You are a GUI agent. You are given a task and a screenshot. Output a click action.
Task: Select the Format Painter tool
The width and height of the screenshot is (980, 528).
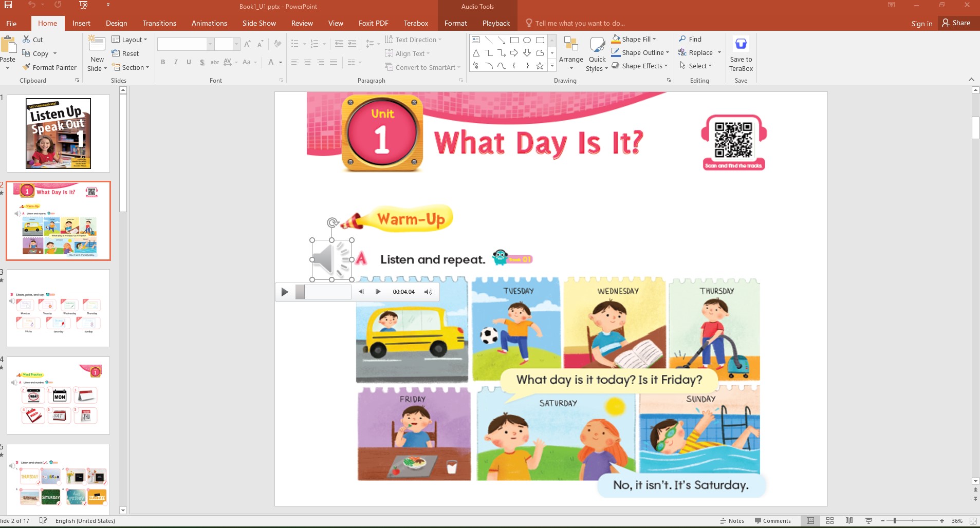[x=50, y=67]
